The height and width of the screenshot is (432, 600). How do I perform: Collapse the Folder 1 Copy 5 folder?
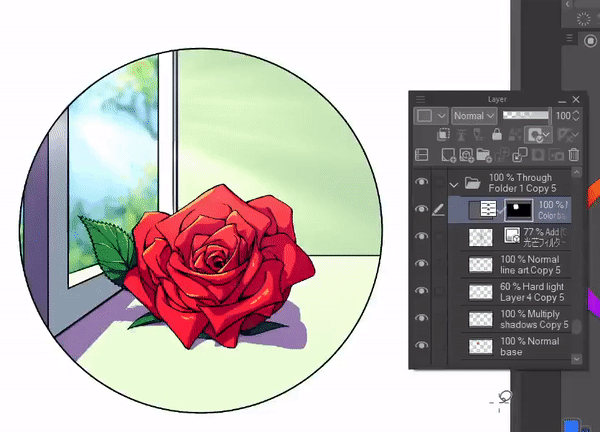tap(455, 184)
